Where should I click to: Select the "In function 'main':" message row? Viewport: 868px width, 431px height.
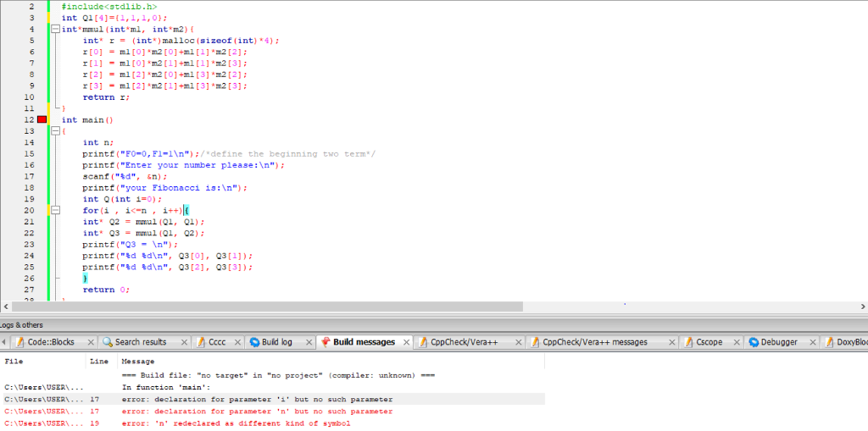click(272, 387)
